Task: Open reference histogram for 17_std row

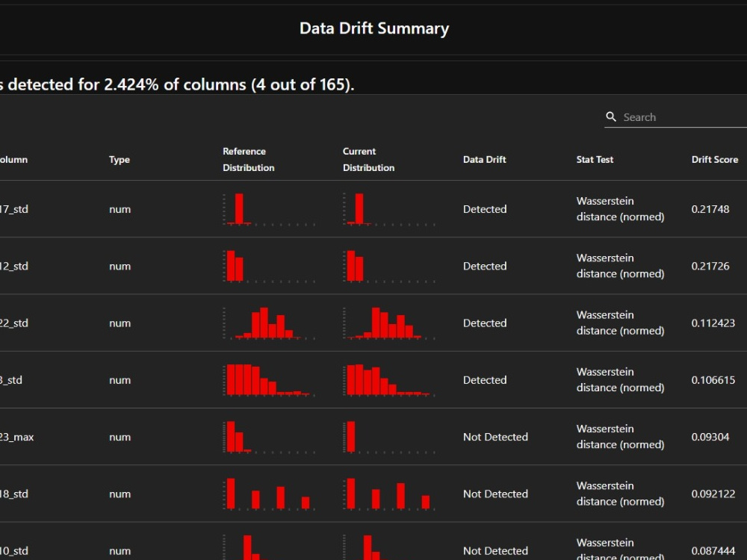Action: (269, 209)
